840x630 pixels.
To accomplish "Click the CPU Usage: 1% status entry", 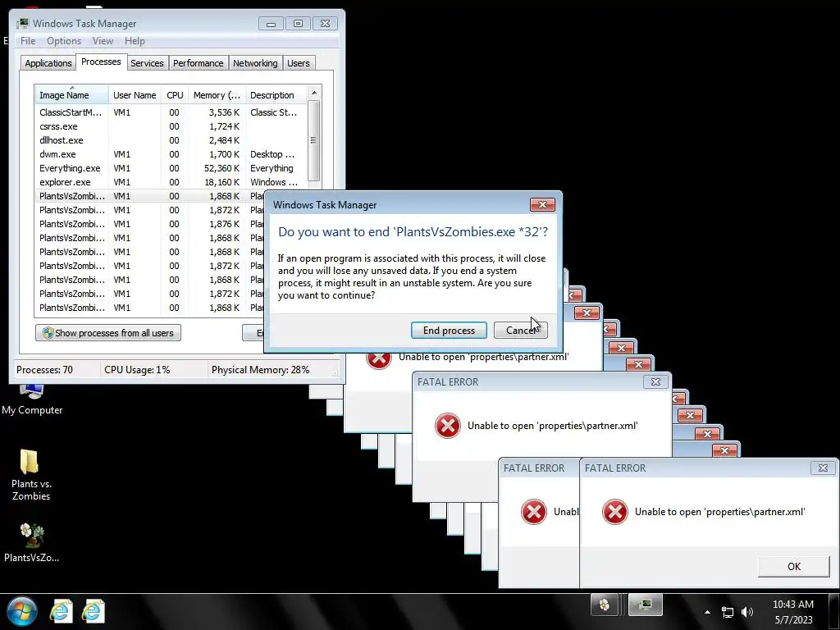I will point(137,370).
